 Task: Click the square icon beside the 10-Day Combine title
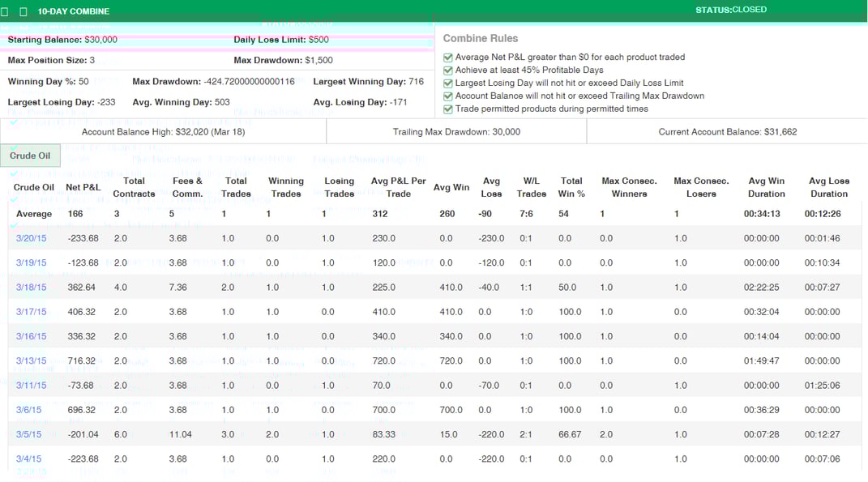pos(23,12)
